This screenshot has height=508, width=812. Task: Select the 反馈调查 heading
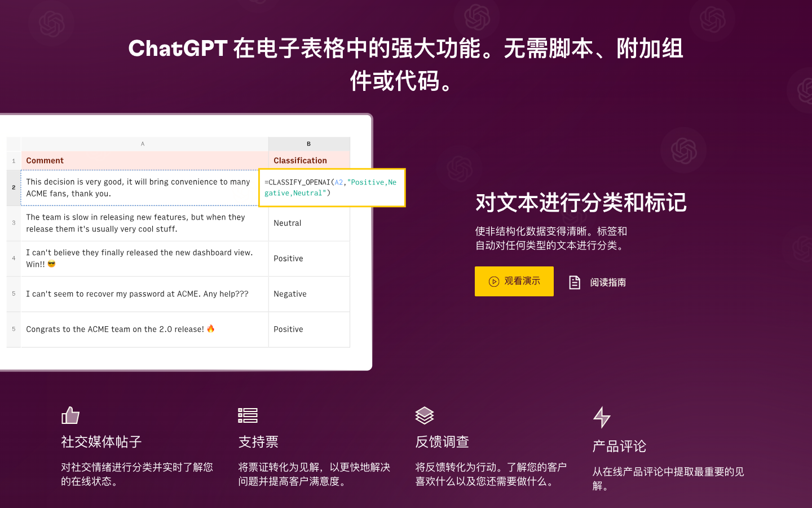tap(442, 442)
